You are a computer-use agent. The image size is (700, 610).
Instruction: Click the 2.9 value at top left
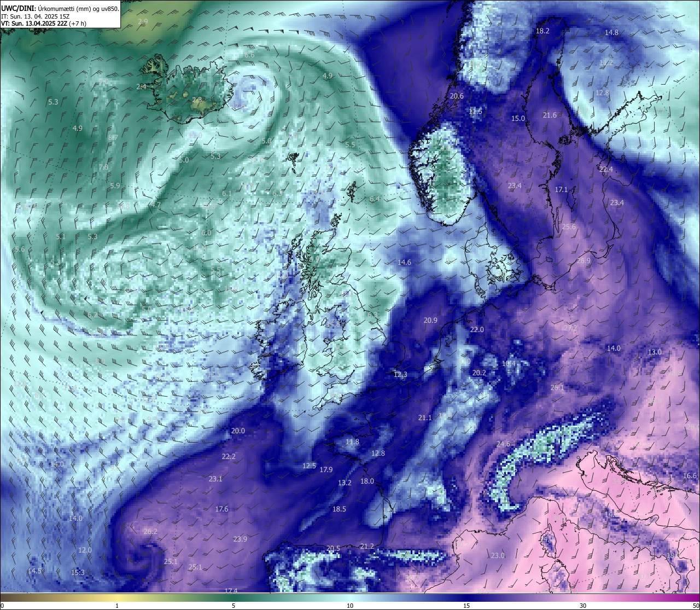point(143,21)
